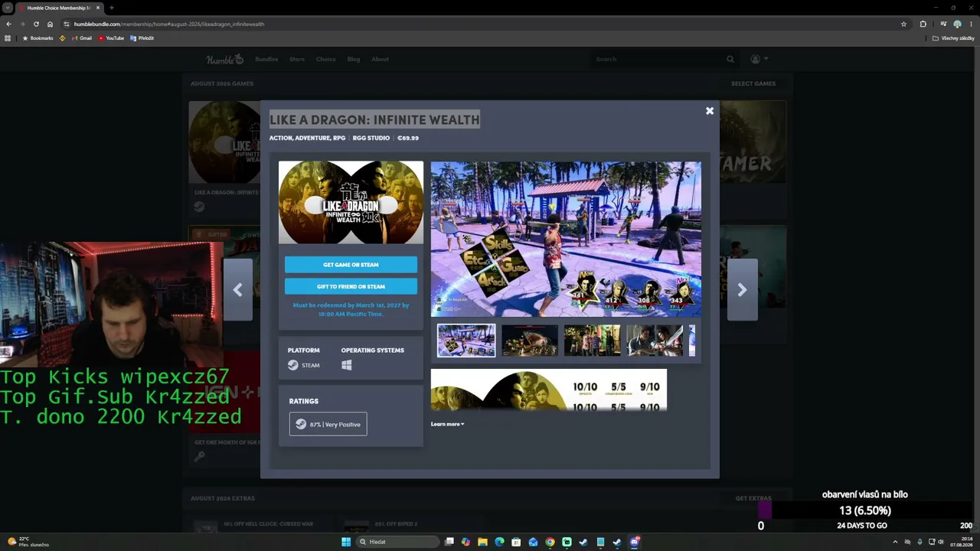Open the 87% Very Positive Steam rating
This screenshot has width=980, height=551.
click(x=328, y=424)
